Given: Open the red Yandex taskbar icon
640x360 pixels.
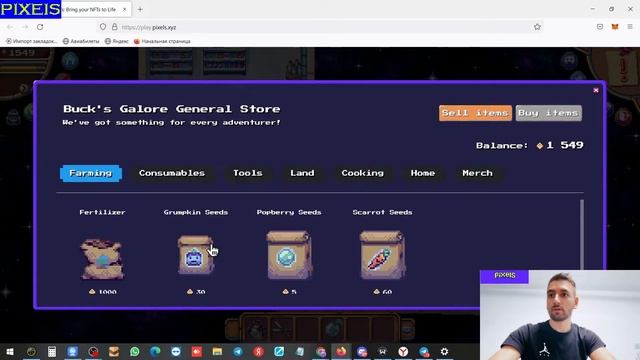Looking at the screenshot, I should [258, 351].
